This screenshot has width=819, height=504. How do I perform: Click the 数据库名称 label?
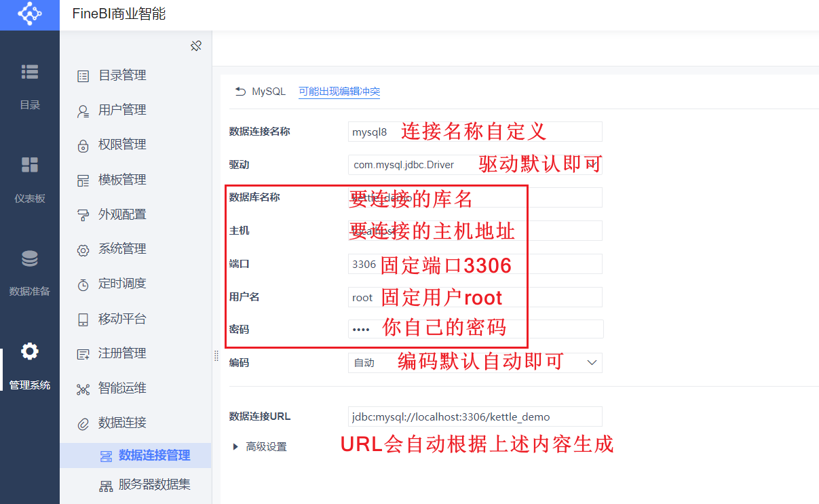254,197
